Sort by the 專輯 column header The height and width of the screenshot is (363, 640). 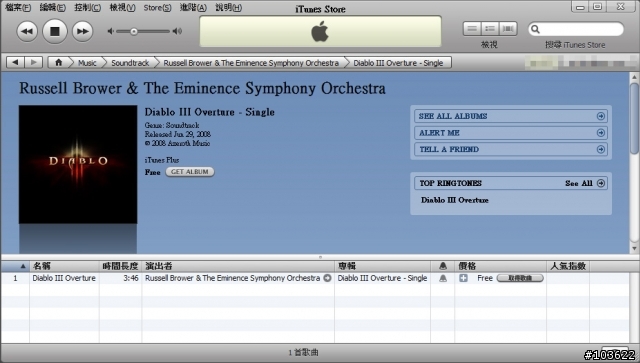coord(382,266)
